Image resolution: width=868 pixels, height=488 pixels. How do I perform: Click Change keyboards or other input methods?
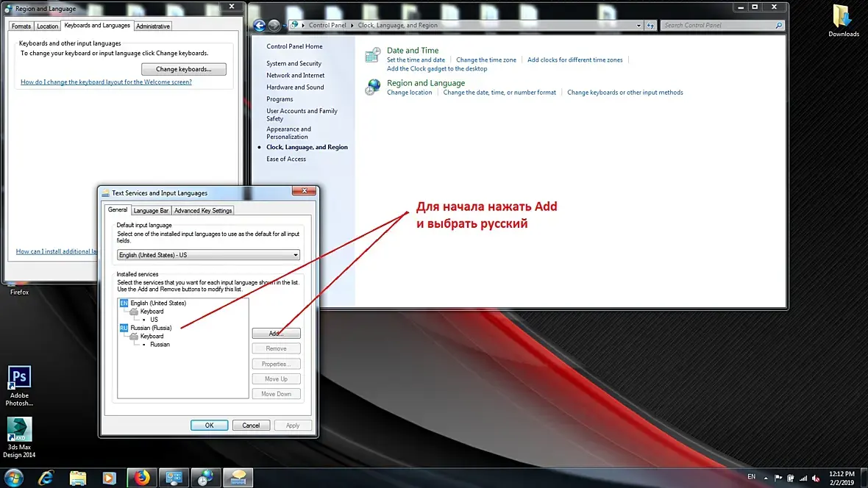[x=625, y=93]
